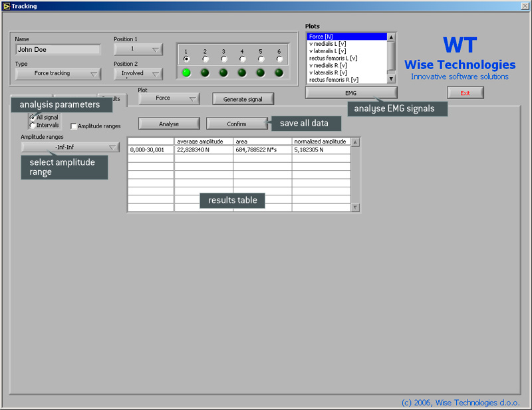This screenshot has height=410, width=532.
Task: Select v lateralis L [v] plot
Action: click(346, 51)
